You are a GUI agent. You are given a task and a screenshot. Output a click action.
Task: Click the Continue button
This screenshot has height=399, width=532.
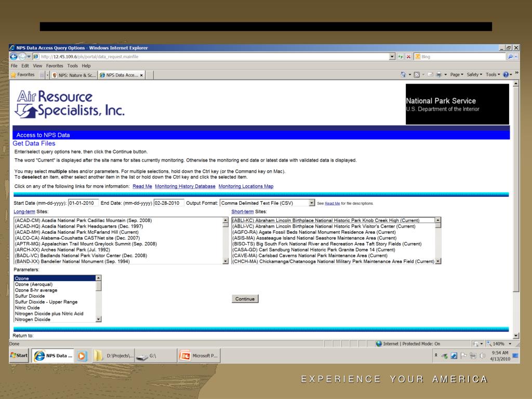(245, 299)
